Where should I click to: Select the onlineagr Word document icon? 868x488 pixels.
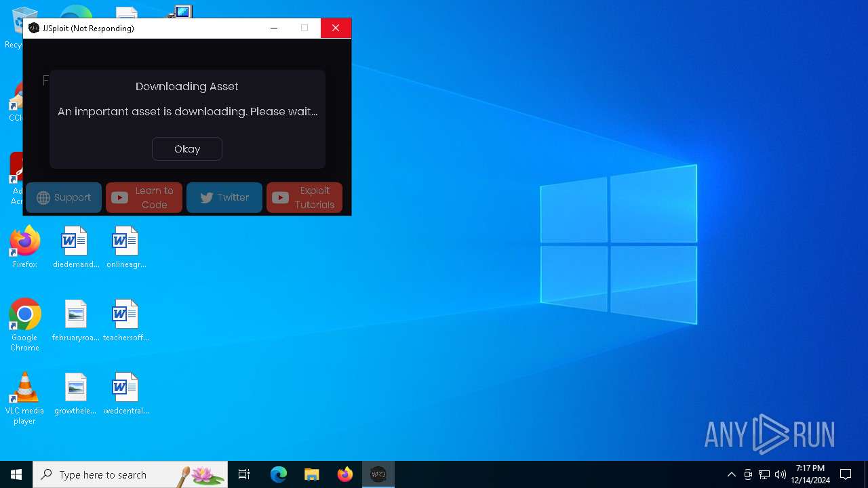(126, 248)
